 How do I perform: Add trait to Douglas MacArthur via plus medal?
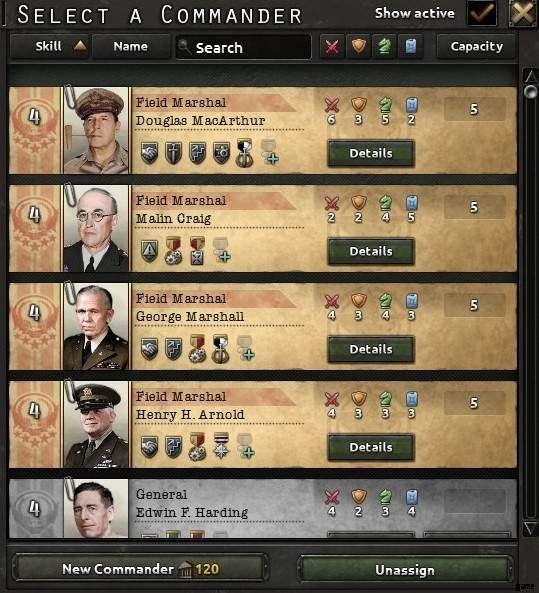tap(269, 152)
